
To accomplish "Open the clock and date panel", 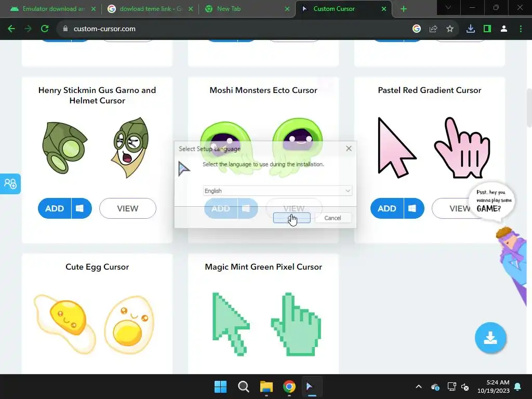I will 494,387.
